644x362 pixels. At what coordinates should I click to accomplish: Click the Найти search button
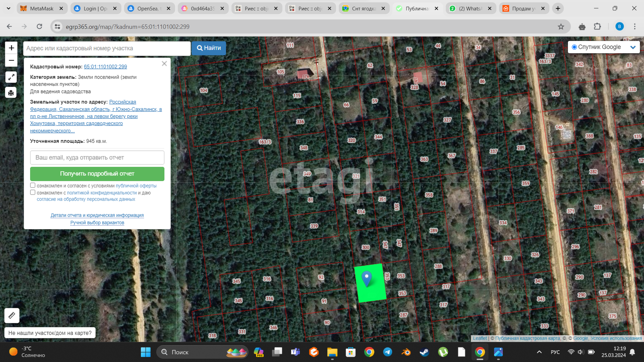click(x=209, y=48)
